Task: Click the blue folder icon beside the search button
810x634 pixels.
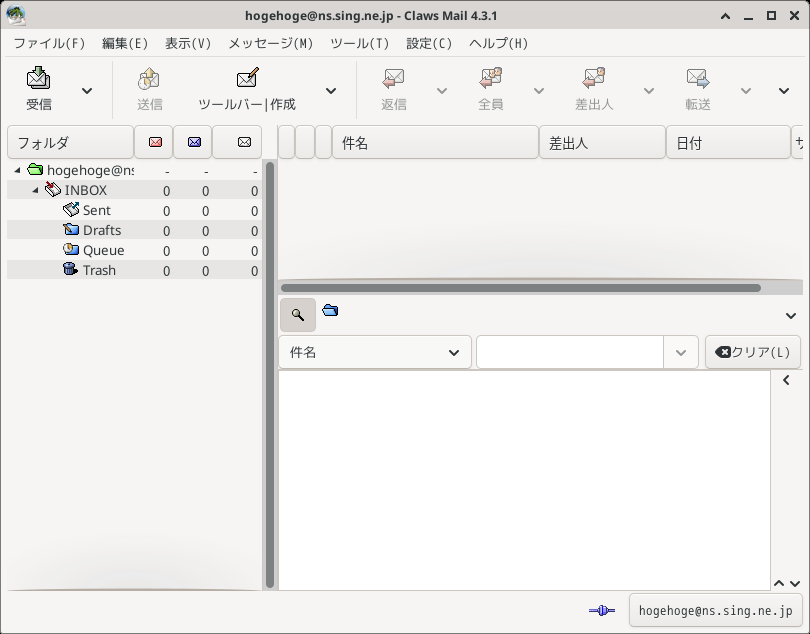Action: coord(330,310)
